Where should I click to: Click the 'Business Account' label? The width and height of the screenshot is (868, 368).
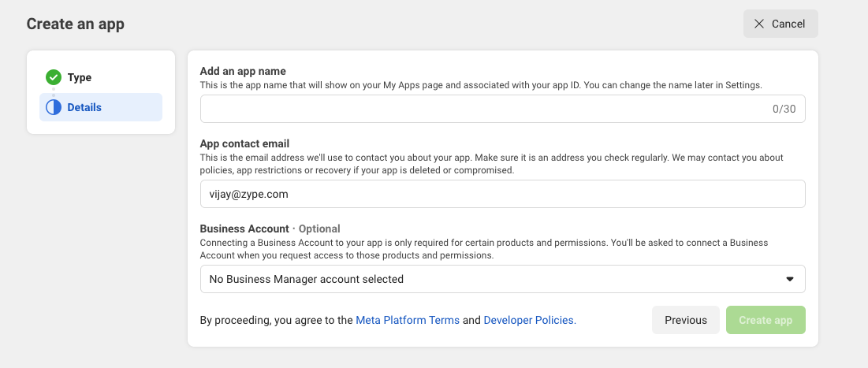pos(244,229)
